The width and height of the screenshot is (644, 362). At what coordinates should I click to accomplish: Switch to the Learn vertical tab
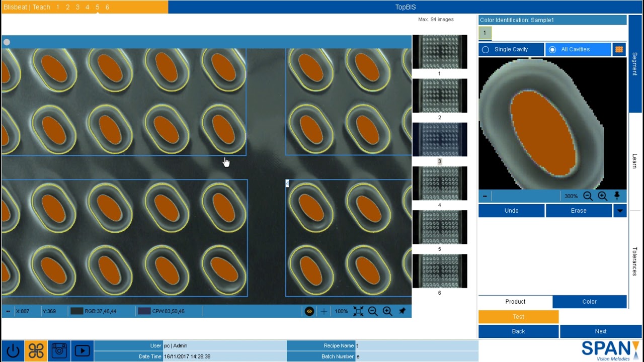tap(634, 161)
